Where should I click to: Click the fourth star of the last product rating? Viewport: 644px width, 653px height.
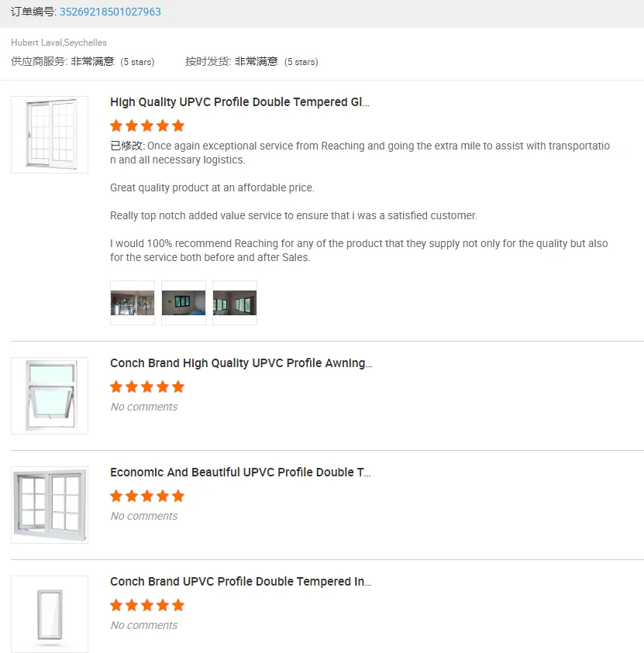[163, 605]
